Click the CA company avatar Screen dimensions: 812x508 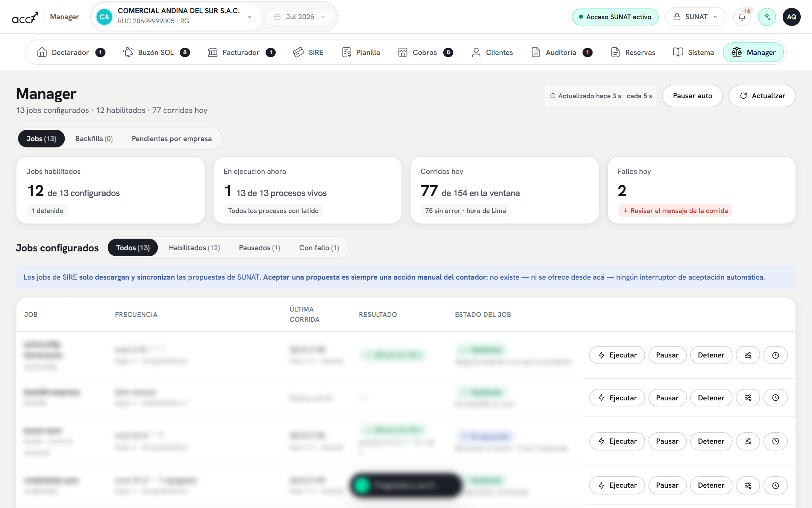click(x=104, y=17)
